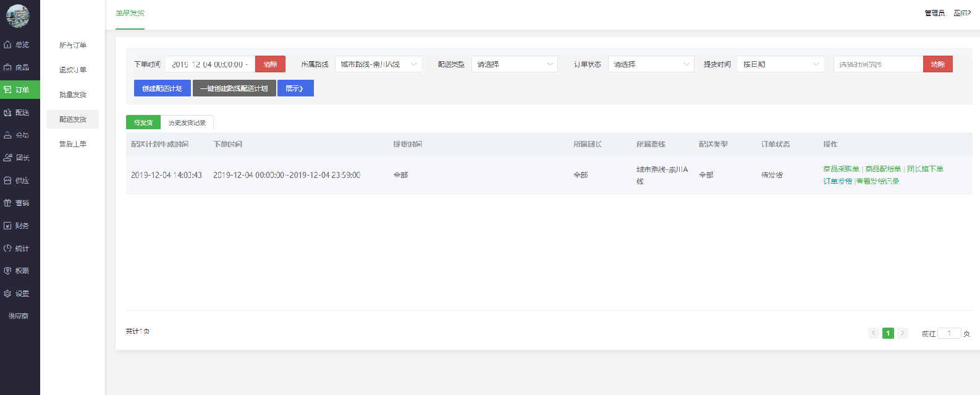Open the 总览 overview home icon
The image size is (980, 395).
[8, 45]
